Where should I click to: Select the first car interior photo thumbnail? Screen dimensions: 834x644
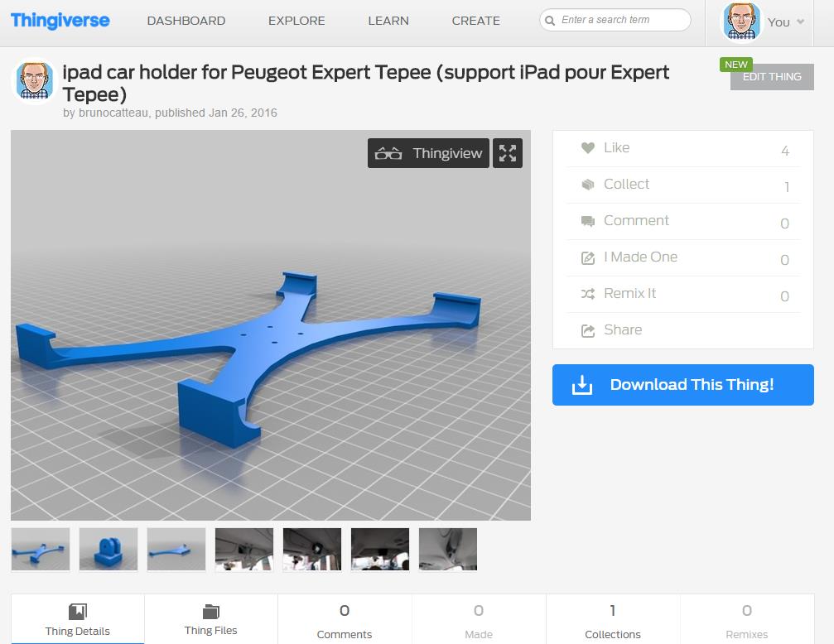coord(244,549)
